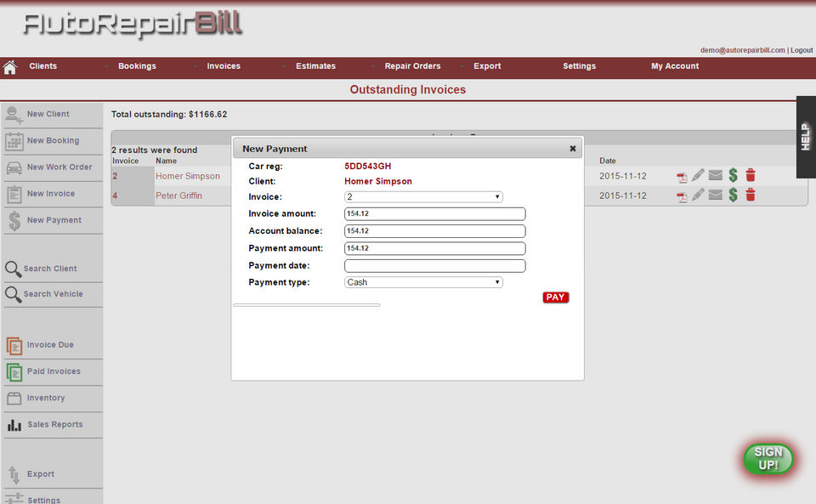Open the Payment type dropdown showing Cash
Viewport: 816px width, 504px height.
pyautogui.click(x=423, y=282)
